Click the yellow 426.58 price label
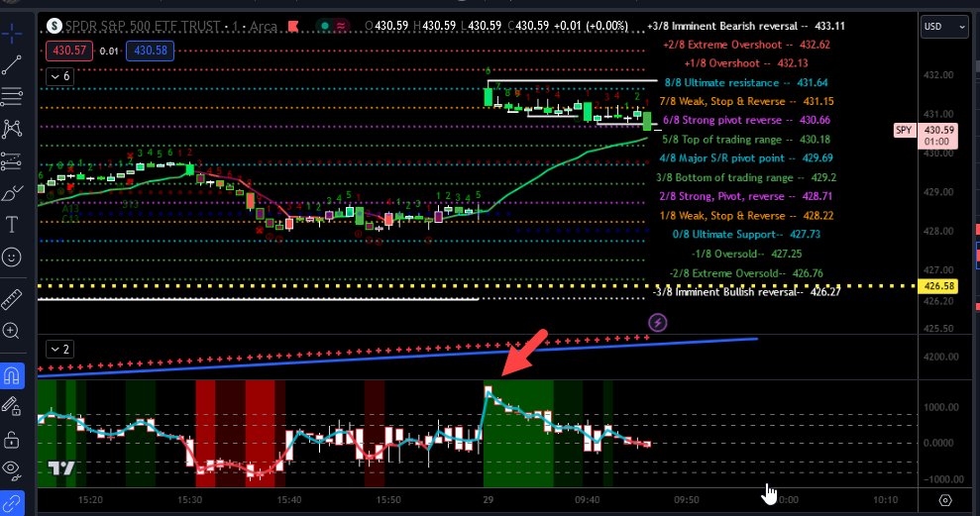Viewport: 980px width, 516px height. click(938, 286)
